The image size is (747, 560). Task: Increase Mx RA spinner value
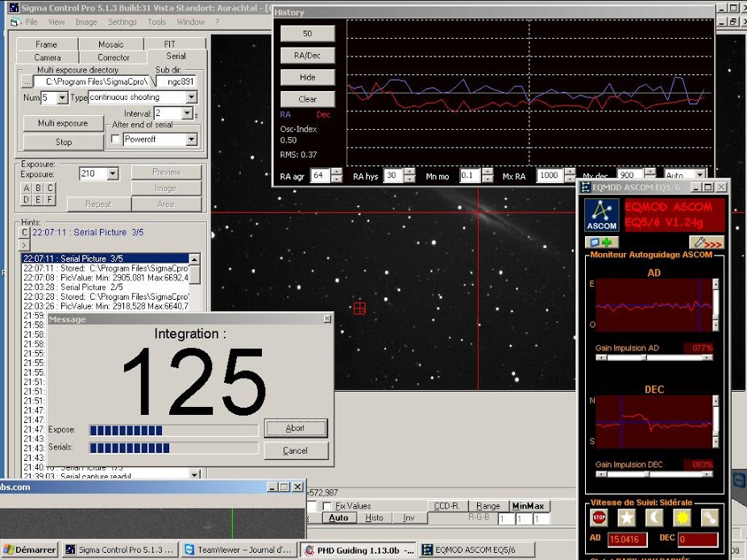click(x=570, y=172)
